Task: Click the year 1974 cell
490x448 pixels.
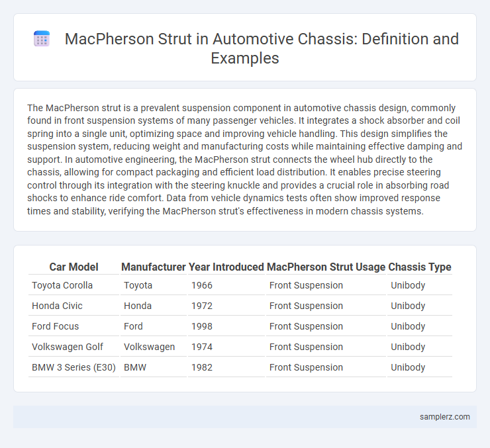Action: [x=226, y=347]
